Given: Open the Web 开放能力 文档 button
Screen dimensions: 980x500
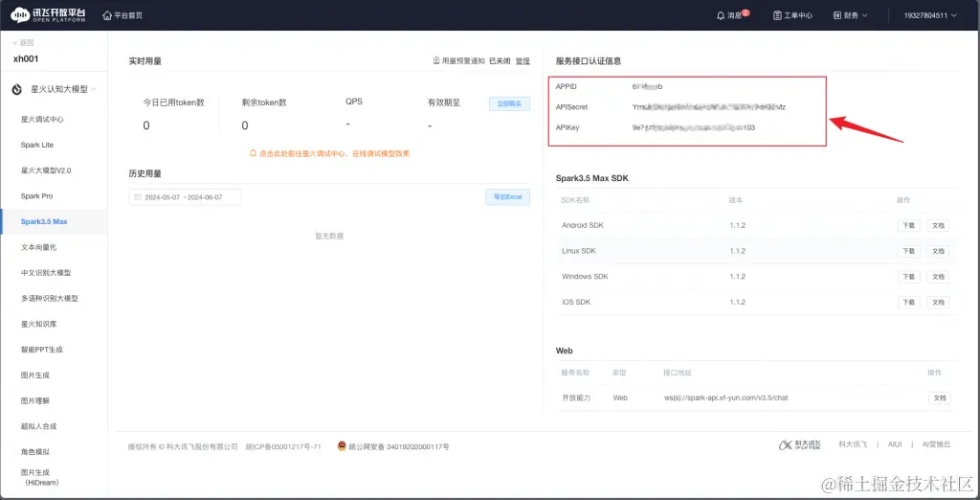Looking at the screenshot, I should click(940, 398).
